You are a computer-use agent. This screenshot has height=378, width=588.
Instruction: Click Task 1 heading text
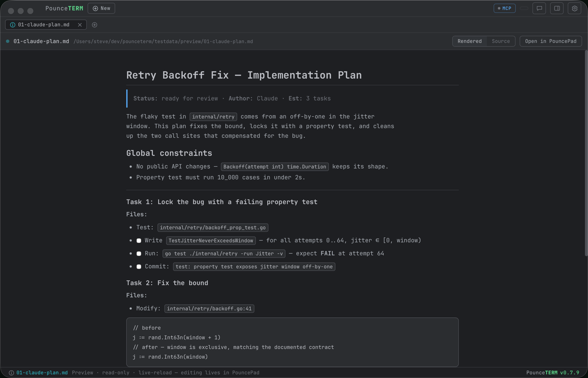coord(222,202)
